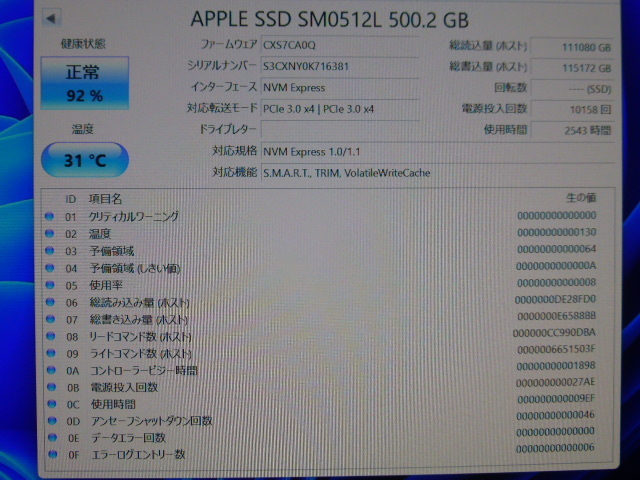Click status dot for 06 総読み込み量

[x=50, y=302]
